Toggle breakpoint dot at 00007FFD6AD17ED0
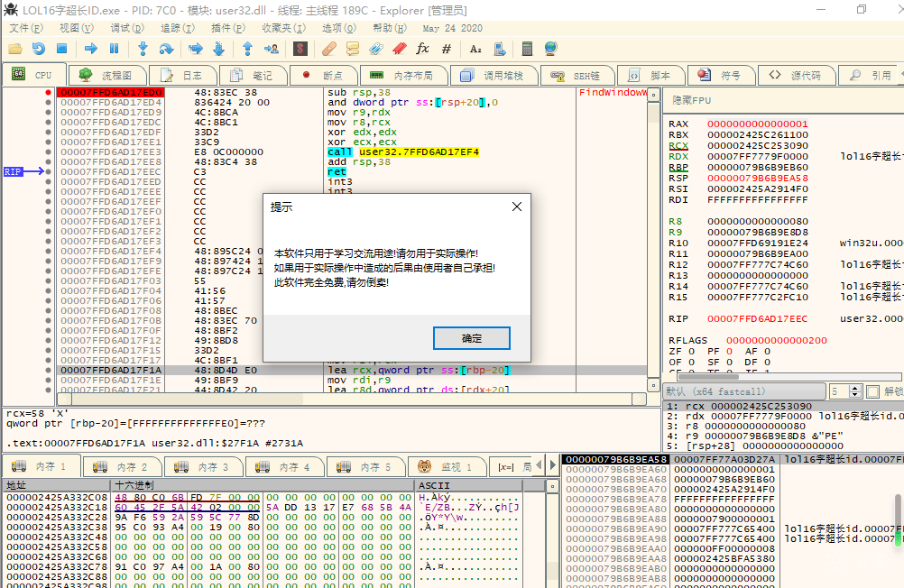The height and width of the screenshot is (588, 904). 48,92
